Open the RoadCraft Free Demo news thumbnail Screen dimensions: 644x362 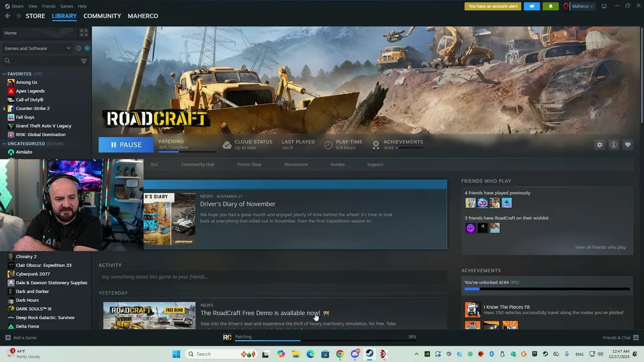click(x=149, y=316)
